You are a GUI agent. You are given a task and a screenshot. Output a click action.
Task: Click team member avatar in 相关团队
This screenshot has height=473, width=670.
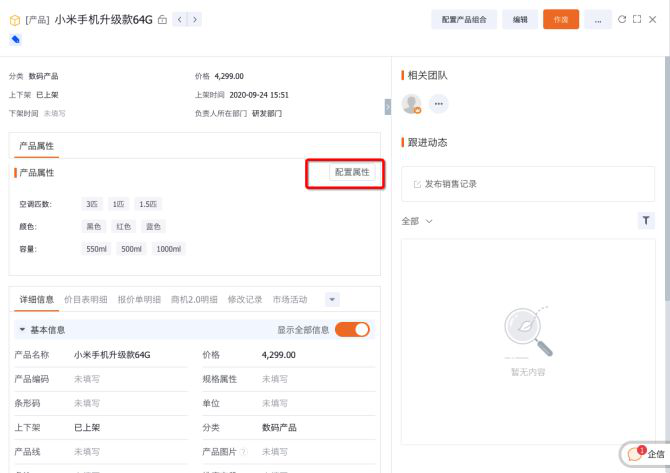pos(411,104)
